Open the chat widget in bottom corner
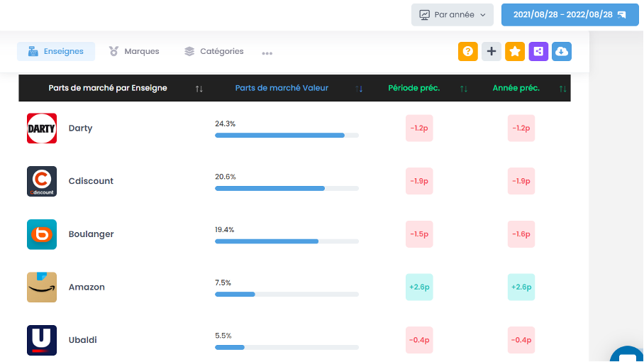 pos(627,354)
